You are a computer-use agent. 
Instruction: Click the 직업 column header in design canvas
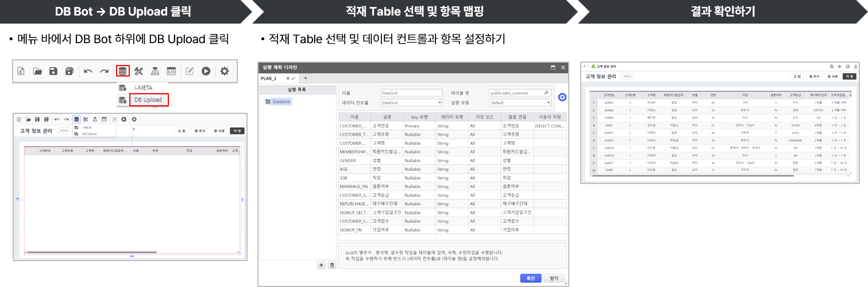[x=189, y=151]
